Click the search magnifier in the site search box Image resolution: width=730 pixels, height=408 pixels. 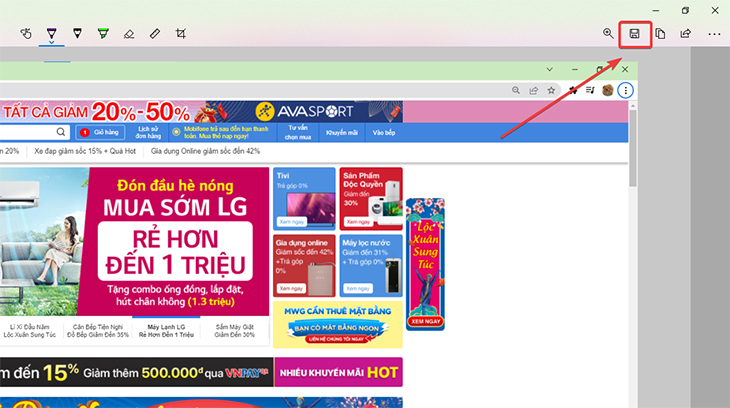[61, 132]
